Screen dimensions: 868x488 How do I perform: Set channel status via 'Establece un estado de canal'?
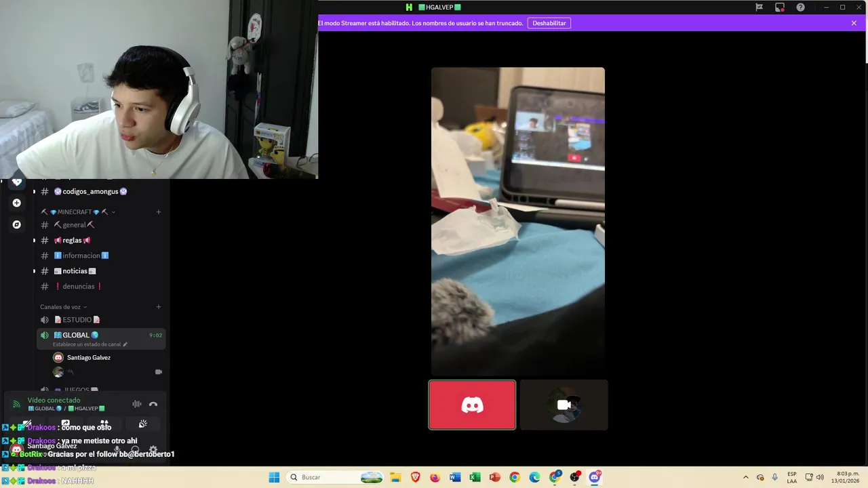pos(90,344)
